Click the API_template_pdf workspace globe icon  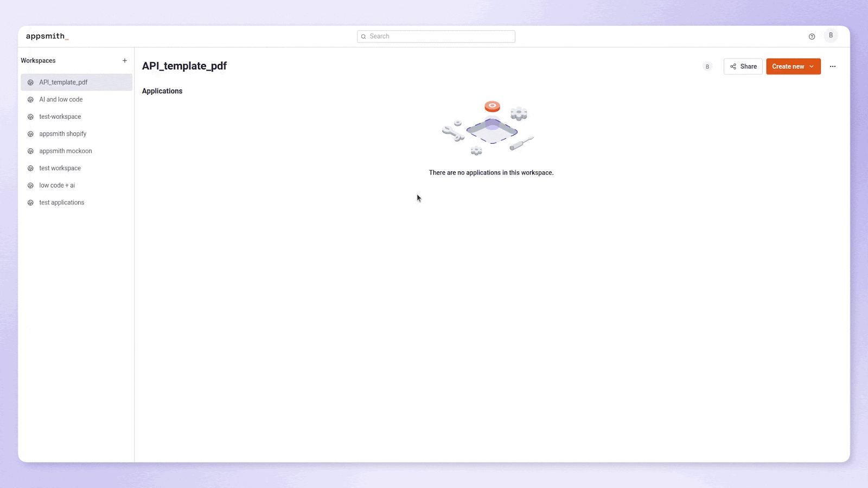(x=30, y=82)
